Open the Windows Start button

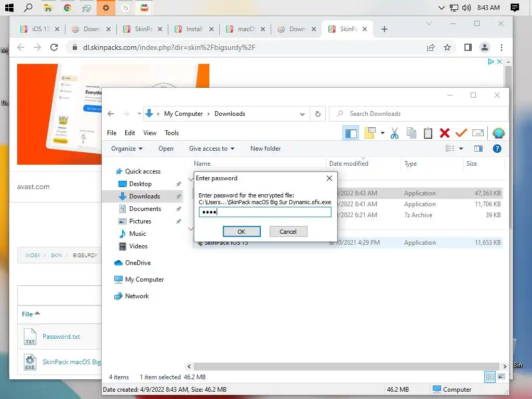pyautogui.click(x=9, y=7)
